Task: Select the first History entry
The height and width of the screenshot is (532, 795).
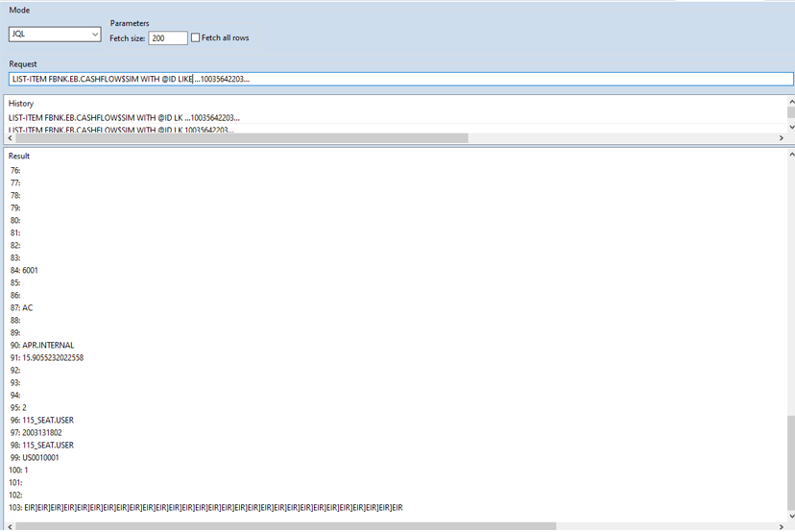Action: click(x=124, y=117)
